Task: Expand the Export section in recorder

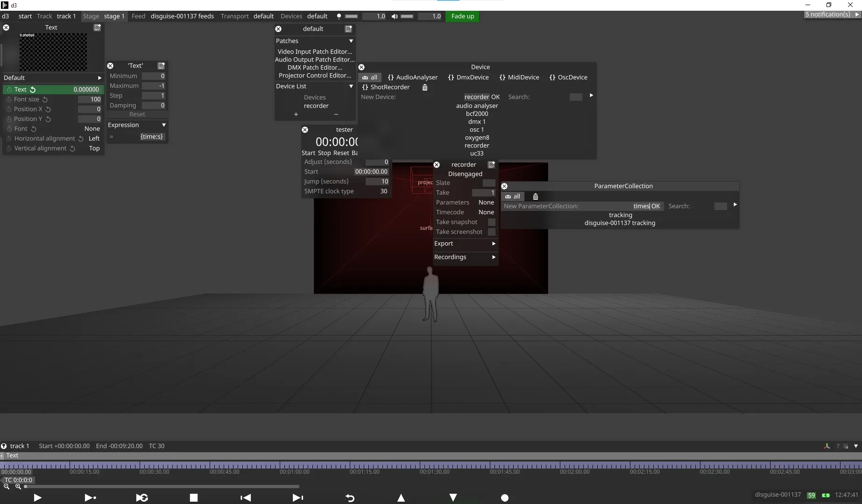Action: (465, 244)
